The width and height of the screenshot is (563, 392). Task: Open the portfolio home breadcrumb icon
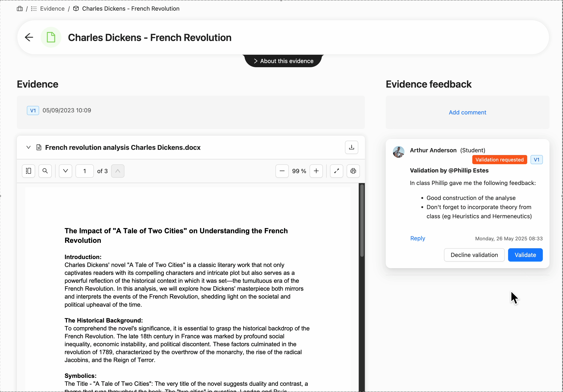coord(20,9)
